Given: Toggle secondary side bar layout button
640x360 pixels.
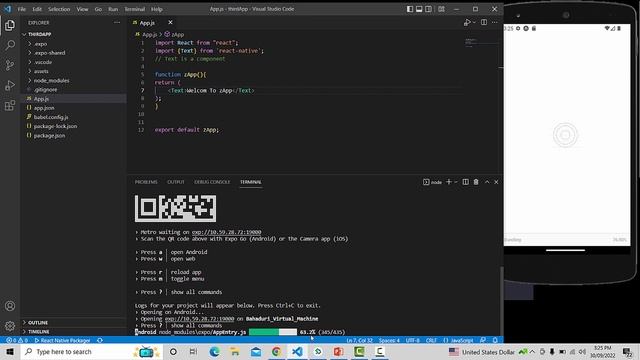Looking at the screenshot, I should tap(429, 9).
